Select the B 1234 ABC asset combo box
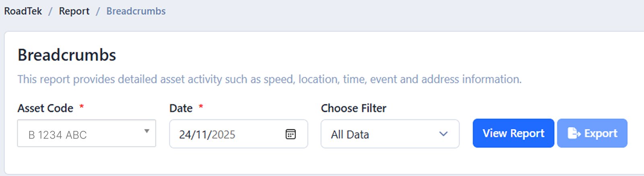The height and width of the screenshot is (176, 644). pos(80,135)
